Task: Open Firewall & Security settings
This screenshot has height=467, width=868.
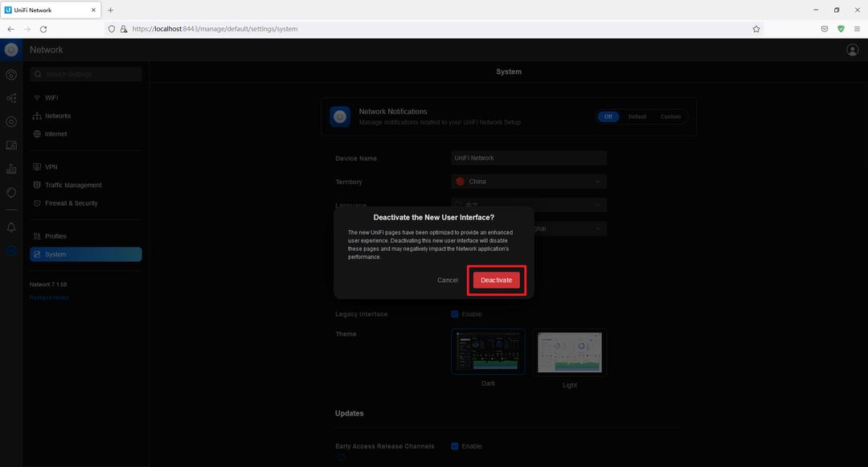Action: click(71, 203)
